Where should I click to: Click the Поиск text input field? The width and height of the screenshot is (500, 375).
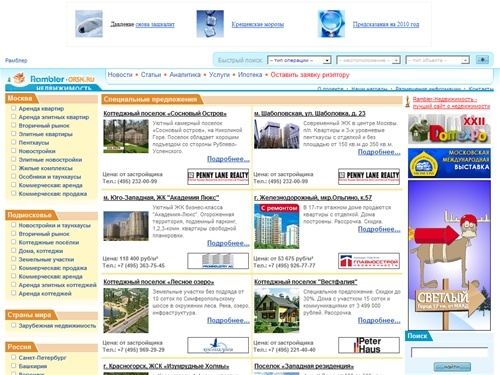(449, 352)
